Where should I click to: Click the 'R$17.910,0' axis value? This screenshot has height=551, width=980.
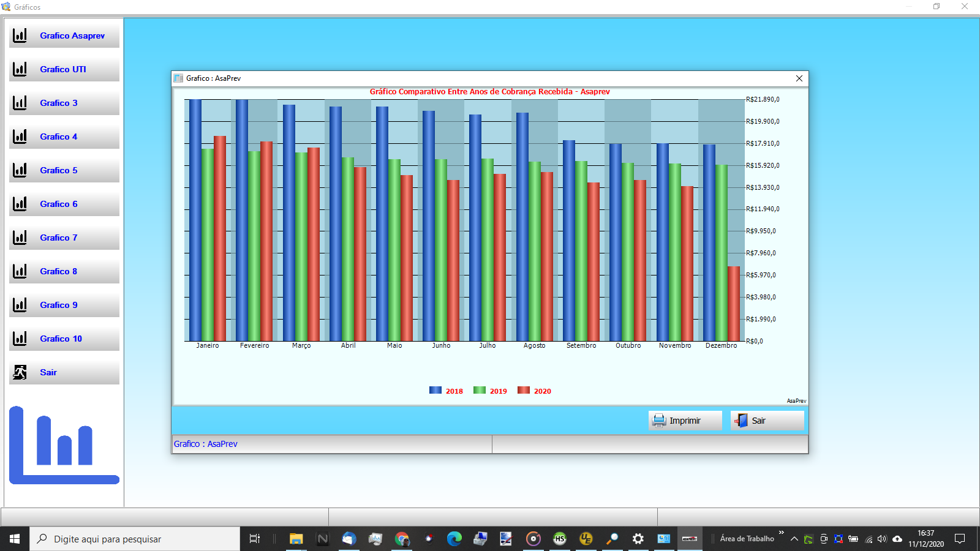click(x=763, y=143)
